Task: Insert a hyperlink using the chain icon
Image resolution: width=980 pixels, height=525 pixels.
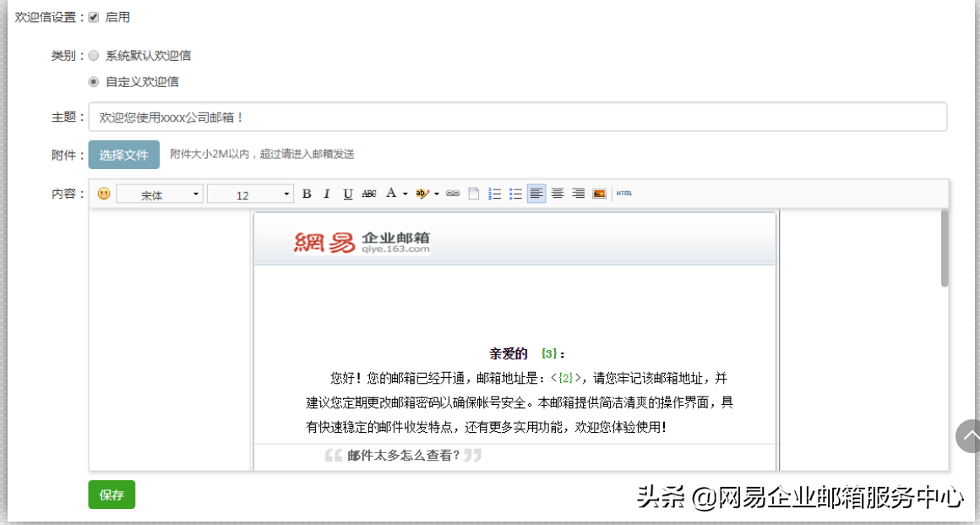Action: coord(453,194)
